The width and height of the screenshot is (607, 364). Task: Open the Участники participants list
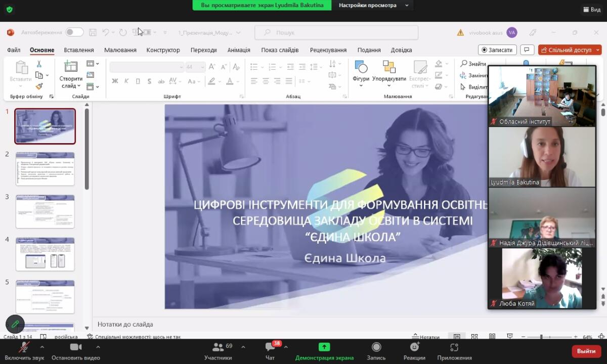click(x=218, y=350)
